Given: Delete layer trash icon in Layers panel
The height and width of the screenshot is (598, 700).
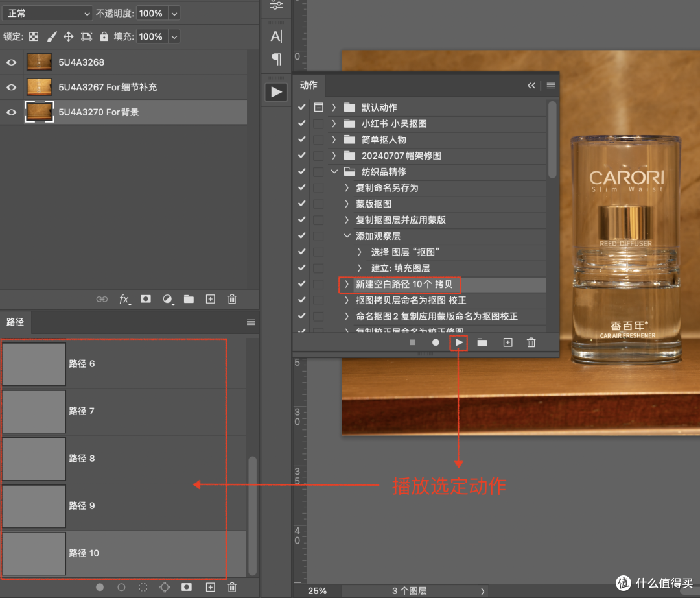Looking at the screenshot, I should click(x=232, y=299).
